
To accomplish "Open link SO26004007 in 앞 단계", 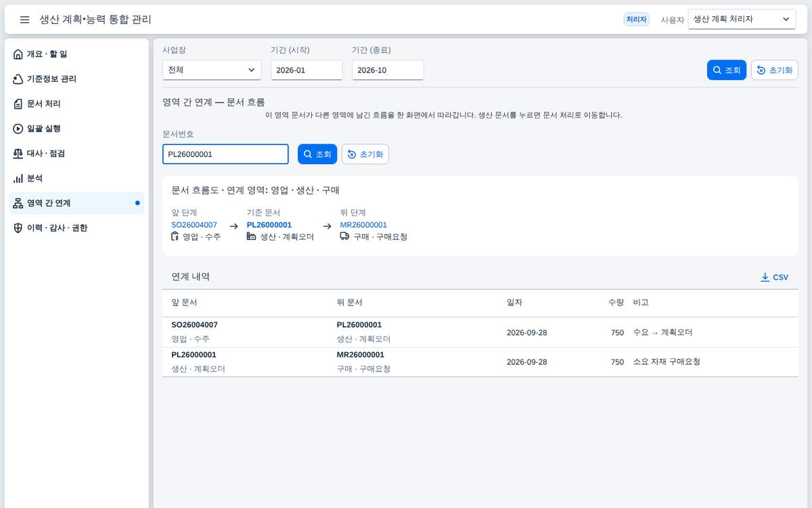I will coord(194,225).
